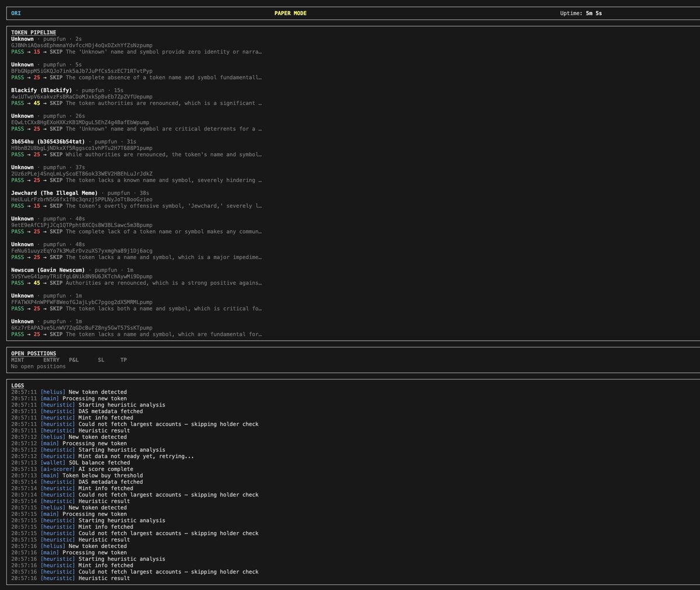The image size is (700, 590).
Task: Click the 'SOL balance fetched' wallet log line
Action: [71, 462]
